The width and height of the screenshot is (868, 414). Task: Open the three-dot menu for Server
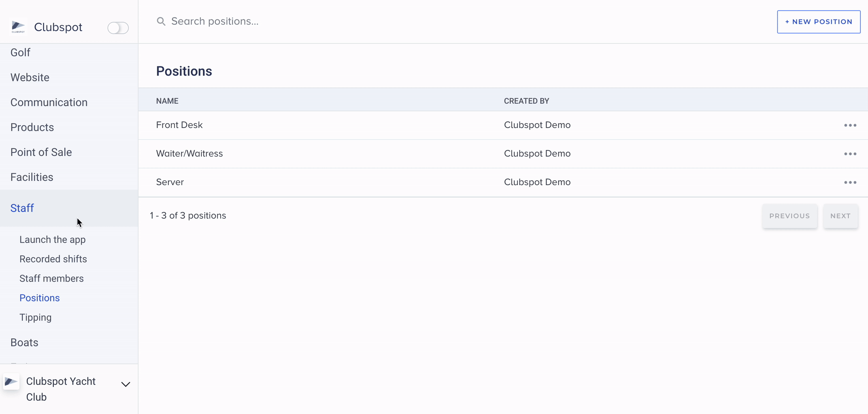coord(850,183)
